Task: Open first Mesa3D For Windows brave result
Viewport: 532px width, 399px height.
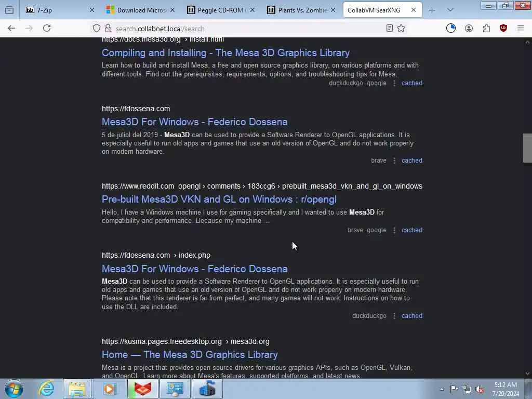Action: (195, 122)
